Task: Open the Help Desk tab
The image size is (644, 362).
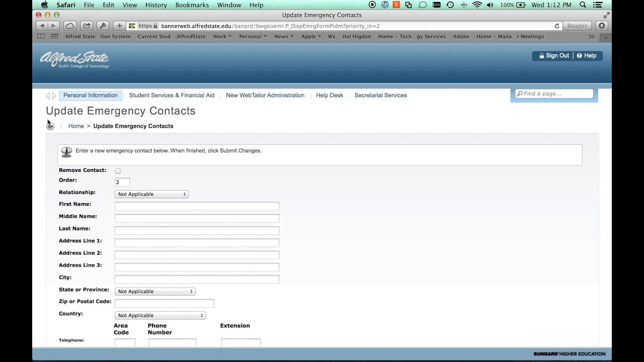Action: tap(330, 96)
